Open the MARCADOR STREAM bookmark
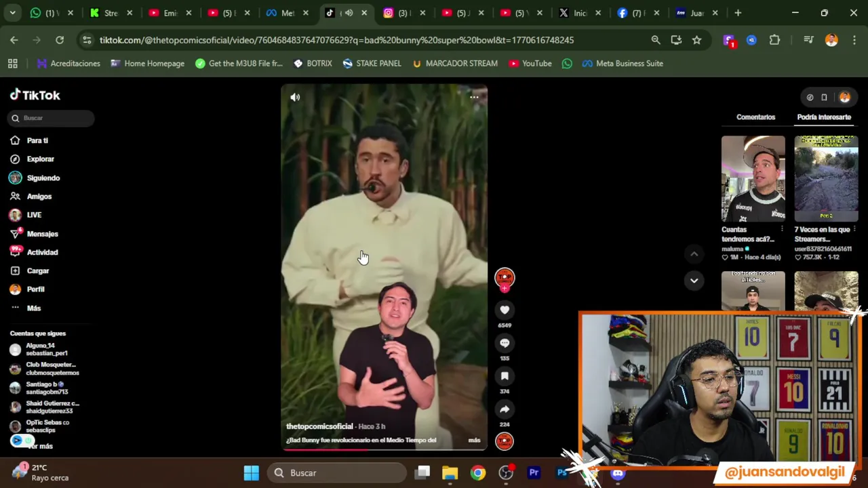Screen dimensions: 868x488 (454, 64)
